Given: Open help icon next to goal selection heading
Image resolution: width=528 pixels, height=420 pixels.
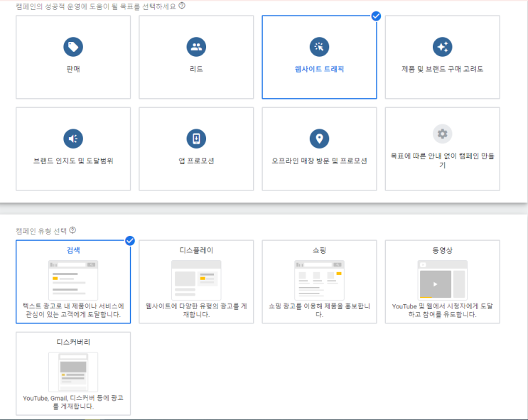Looking at the screenshot, I should (182, 6).
